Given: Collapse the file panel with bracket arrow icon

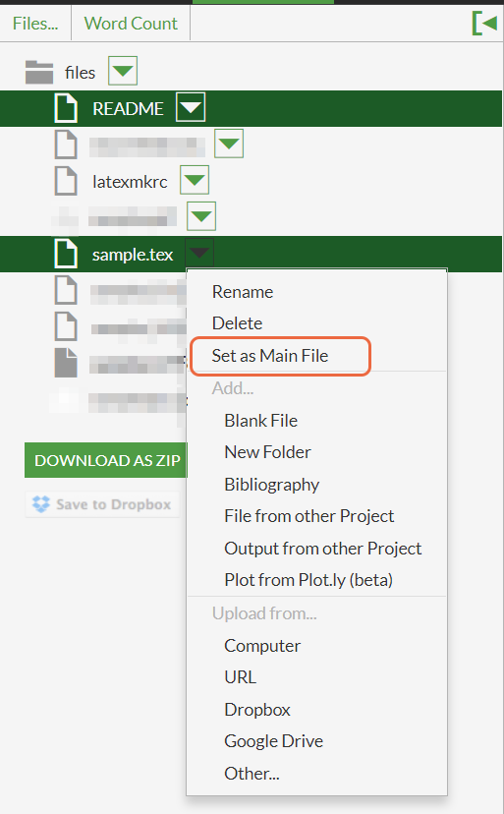Looking at the screenshot, I should click(x=484, y=23).
